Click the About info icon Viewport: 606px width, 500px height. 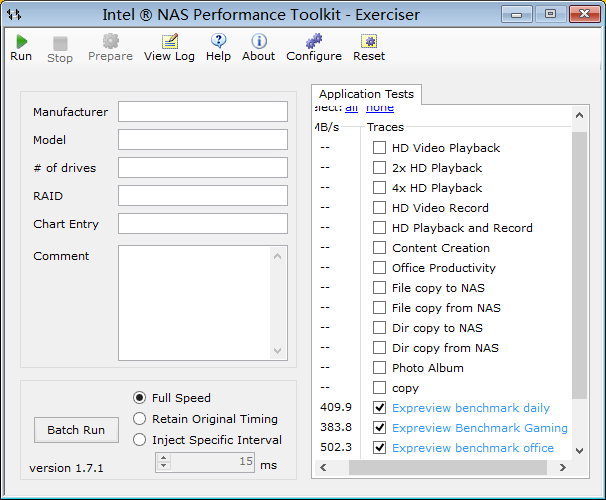(x=258, y=42)
